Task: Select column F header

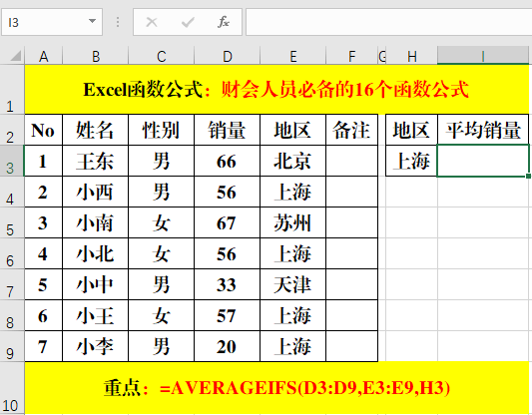Action: pyautogui.click(x=352, y=56)
